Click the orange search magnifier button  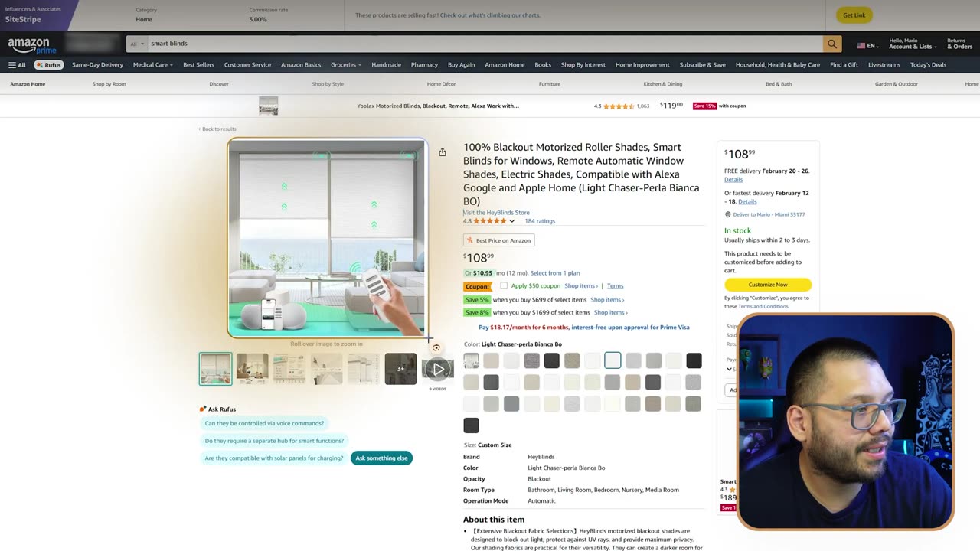[x=832, y=44]
